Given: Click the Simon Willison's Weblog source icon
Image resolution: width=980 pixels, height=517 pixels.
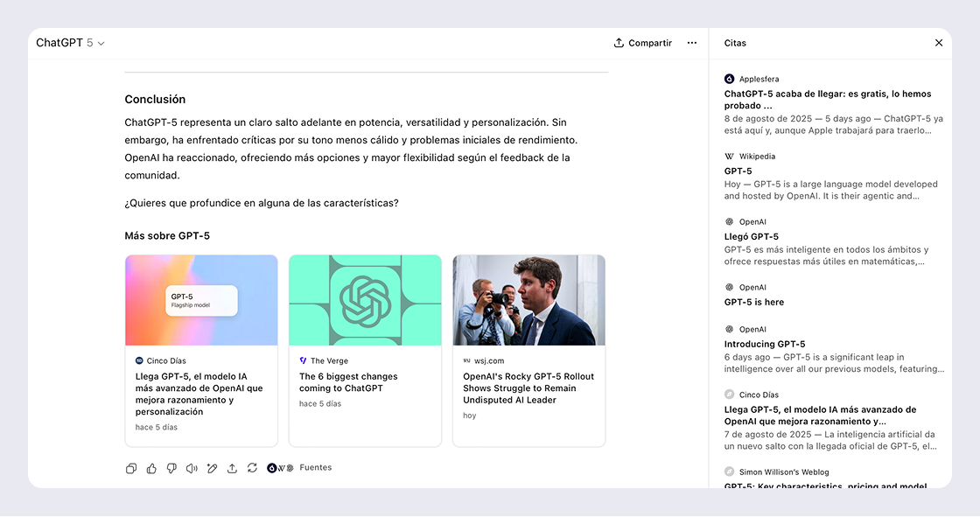Looking at the screenshot, I should tap(730, 472).
